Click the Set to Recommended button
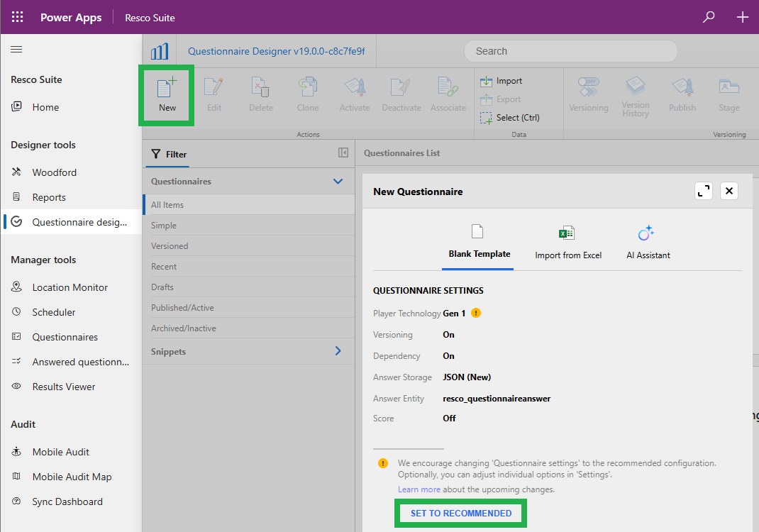The width and height of the screenshot is (759, 532). point(460,514)
